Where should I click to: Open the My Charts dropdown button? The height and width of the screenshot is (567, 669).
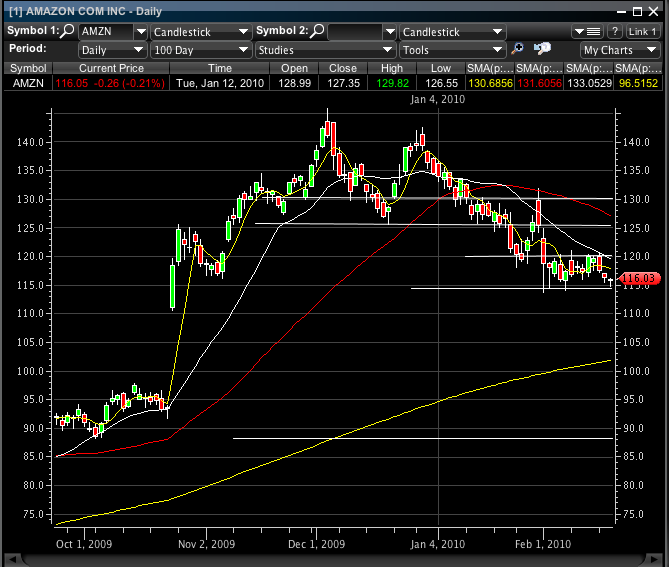coord(618,50)
